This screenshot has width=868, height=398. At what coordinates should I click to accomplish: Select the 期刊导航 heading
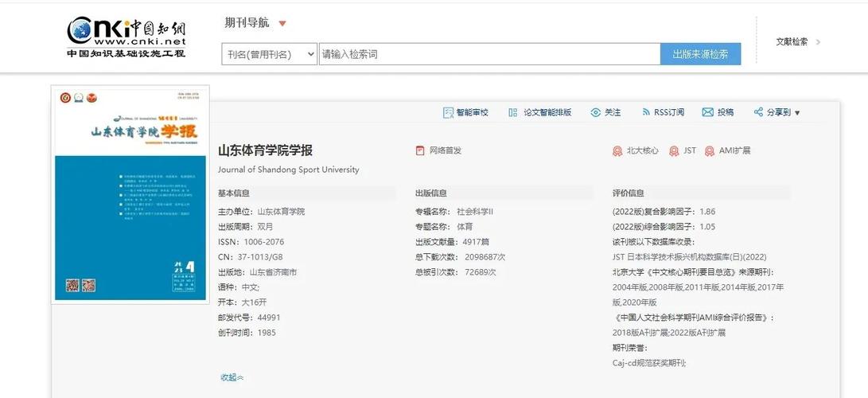click(247, 23)
